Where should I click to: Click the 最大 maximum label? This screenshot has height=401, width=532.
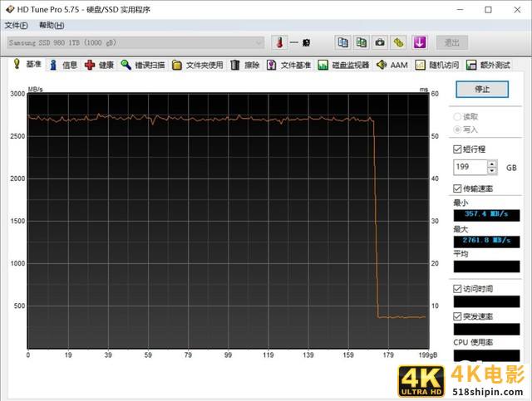[x=461, y=229]
